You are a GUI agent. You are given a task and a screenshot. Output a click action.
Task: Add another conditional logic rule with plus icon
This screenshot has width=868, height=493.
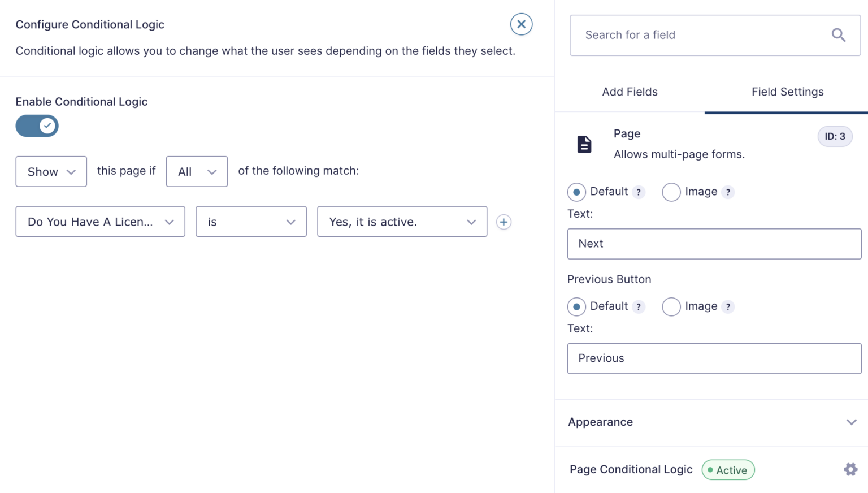503,222
